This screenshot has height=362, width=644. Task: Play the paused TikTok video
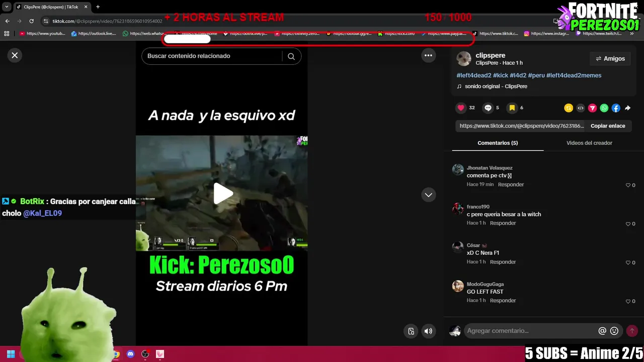click(223, 194)
